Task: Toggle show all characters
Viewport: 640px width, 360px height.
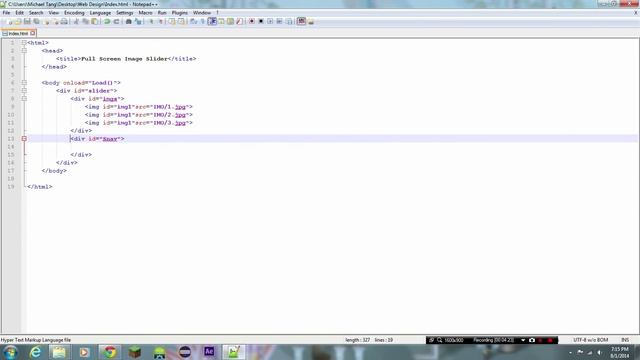Action: coord(202,21)
